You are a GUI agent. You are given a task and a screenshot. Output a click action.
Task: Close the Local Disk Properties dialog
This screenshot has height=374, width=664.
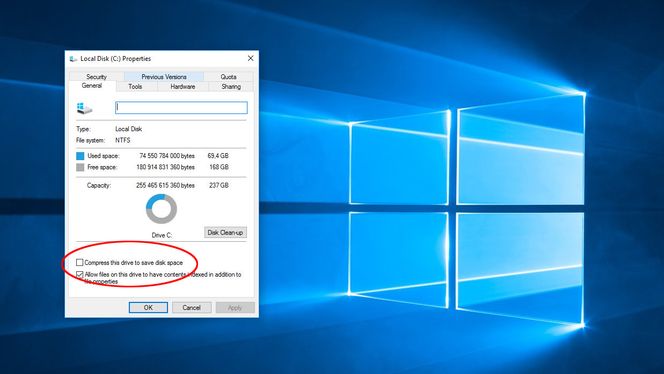pos(250,58)
